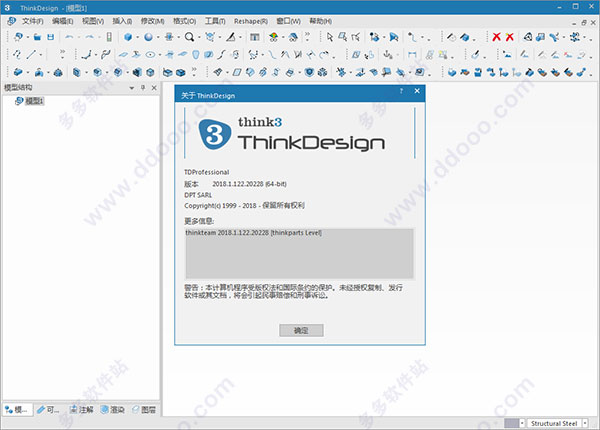This screenshot has height=430, width=600.
Task: Click the grey color swatch in status bar
Action: (512, 423)
